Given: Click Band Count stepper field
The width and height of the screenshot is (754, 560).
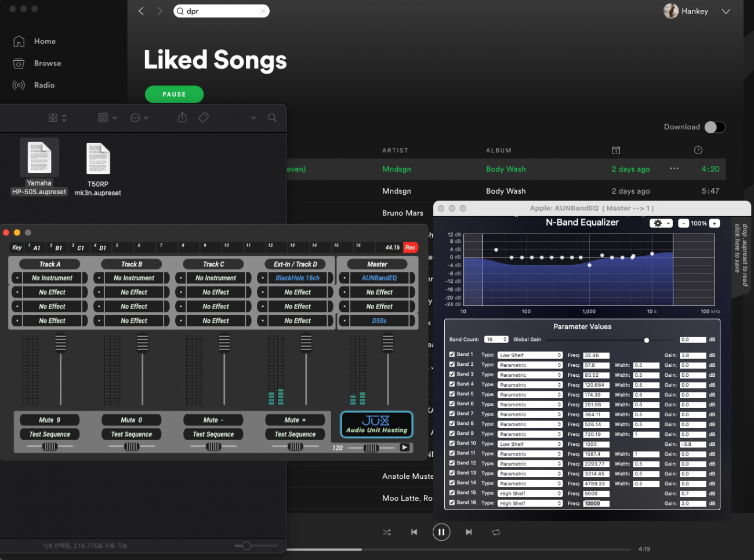Looking at the screenshot, I should click(496, 340).
